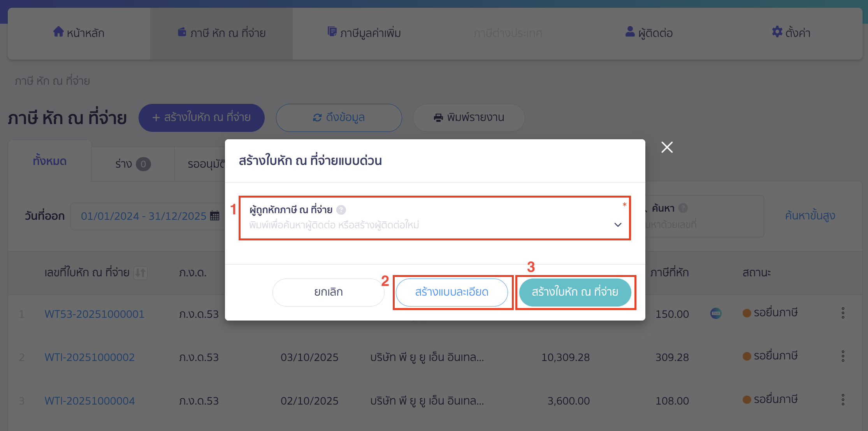
Task: Click help icon next to ค้นหา search label
Action: point(683,208)
